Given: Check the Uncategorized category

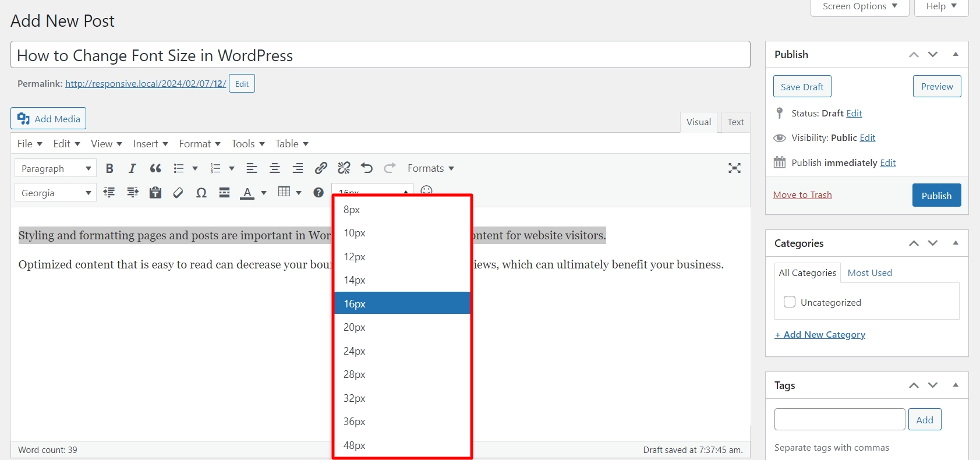Looking at the screenshot, I should tap(790, 302).
